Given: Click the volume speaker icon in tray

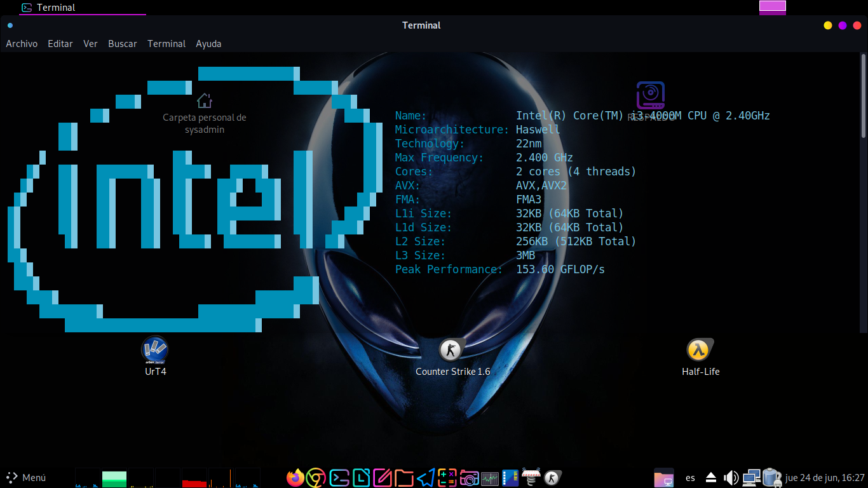Looking at the screenshot, I should [x=731, y=478].
